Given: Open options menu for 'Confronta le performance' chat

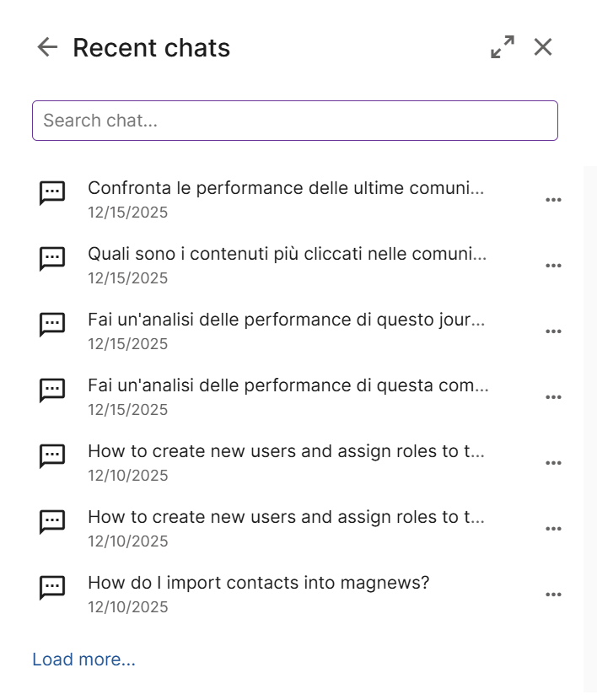Looking at the screenshot, I should point(553,200).
